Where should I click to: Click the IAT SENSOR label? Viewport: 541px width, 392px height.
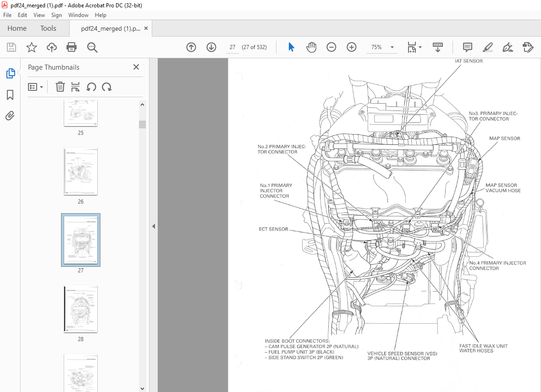point(469,61)
